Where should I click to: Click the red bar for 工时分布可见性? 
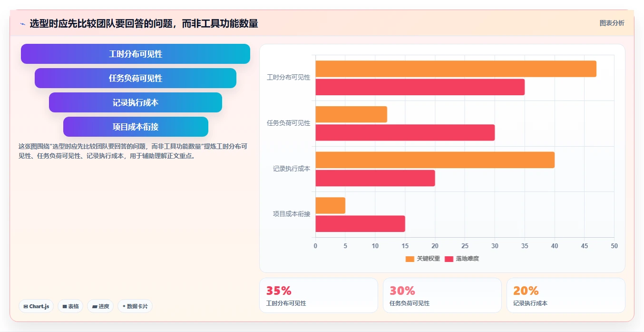click(420, 87)
